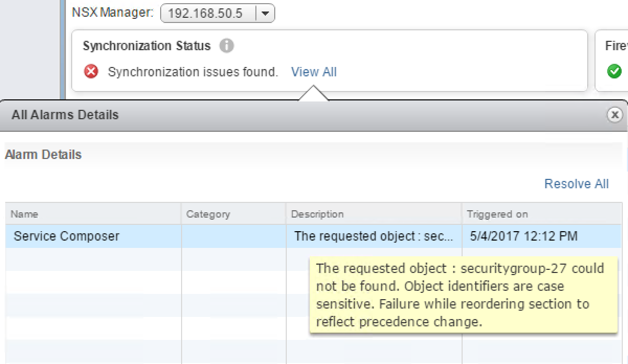Click the Synchronization Status heading
The image size is (628, 364).
click(147, 46)
